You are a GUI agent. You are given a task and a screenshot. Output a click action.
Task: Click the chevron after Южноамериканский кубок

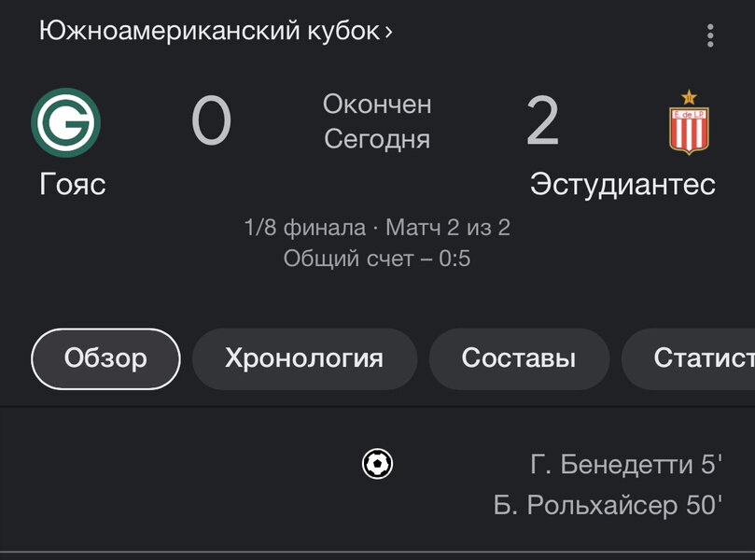coord(388,32)
